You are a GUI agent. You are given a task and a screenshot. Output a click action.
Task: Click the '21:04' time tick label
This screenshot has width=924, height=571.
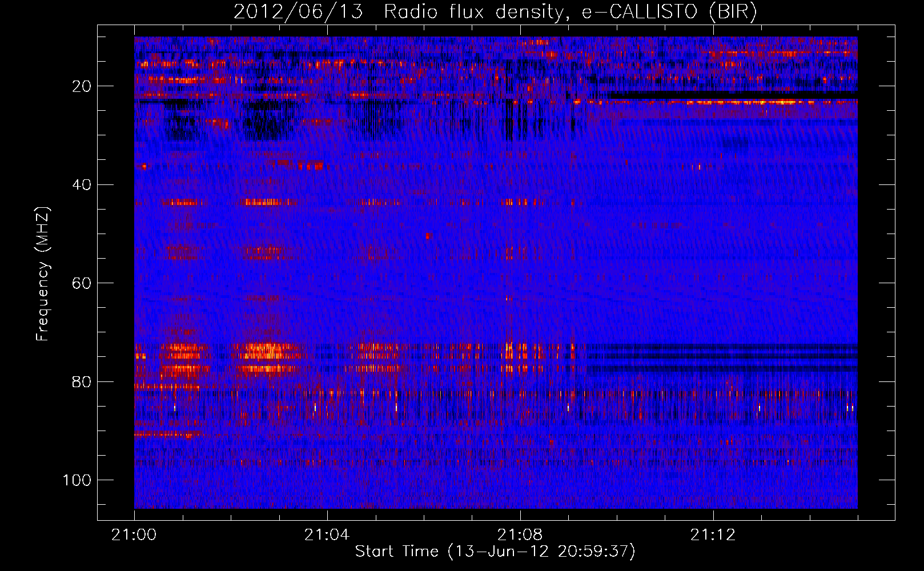click(x=327, y=535)
